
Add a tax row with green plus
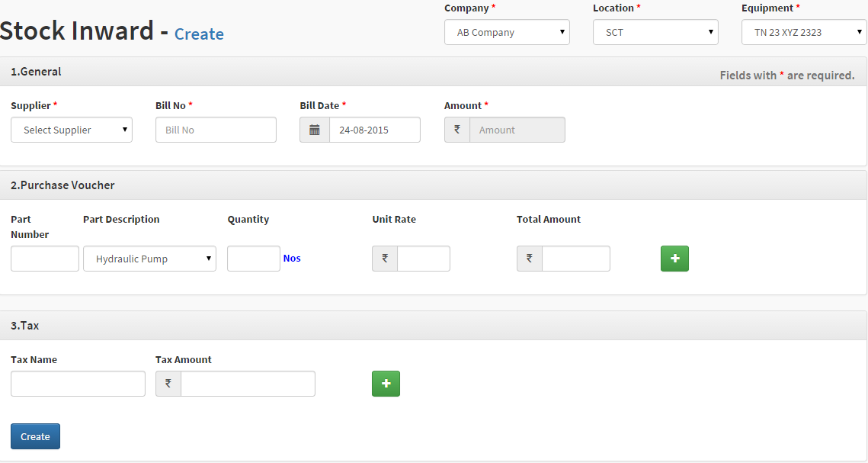coord(386,384)
